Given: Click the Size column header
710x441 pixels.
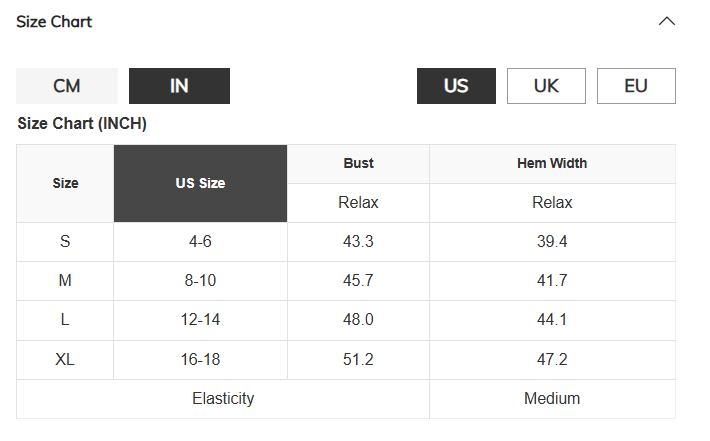Looking at the screenshot, I should pyautogui.click(x=65, y=183).
